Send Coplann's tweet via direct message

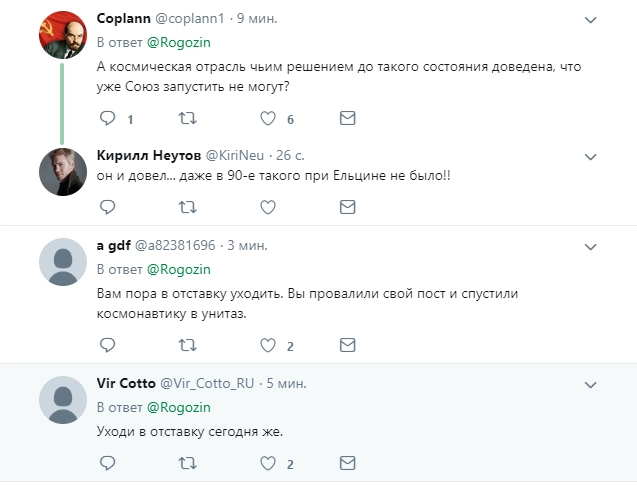tap(347, 118)
